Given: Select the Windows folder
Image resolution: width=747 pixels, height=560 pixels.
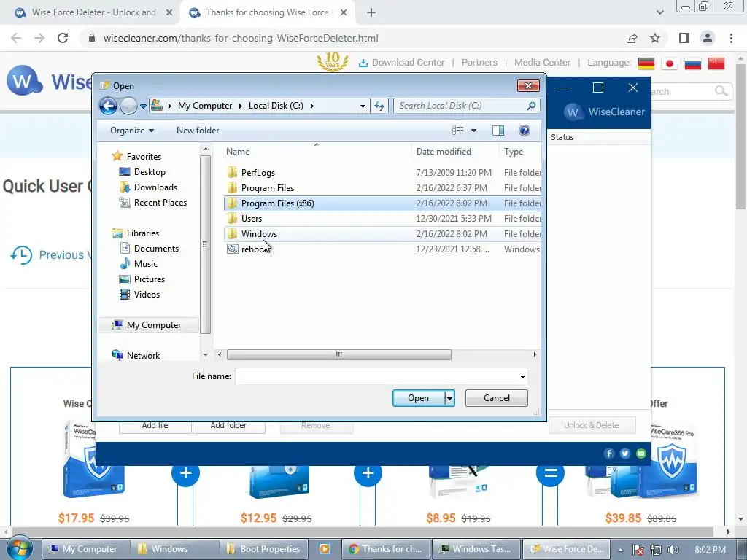Looking at the screenshot, I should click(x=382, y=234).
